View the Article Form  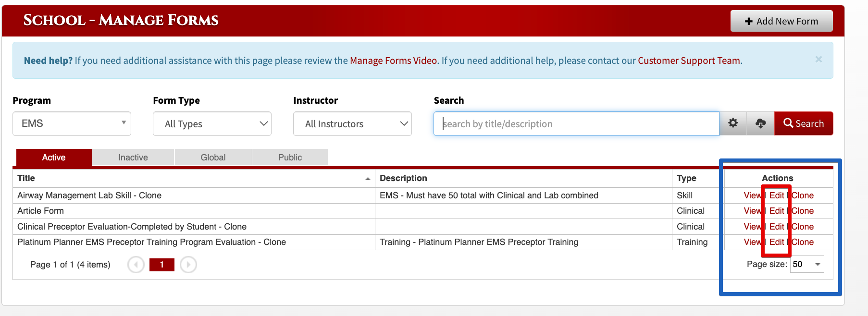pyautogui.click(x=753, y=211)
